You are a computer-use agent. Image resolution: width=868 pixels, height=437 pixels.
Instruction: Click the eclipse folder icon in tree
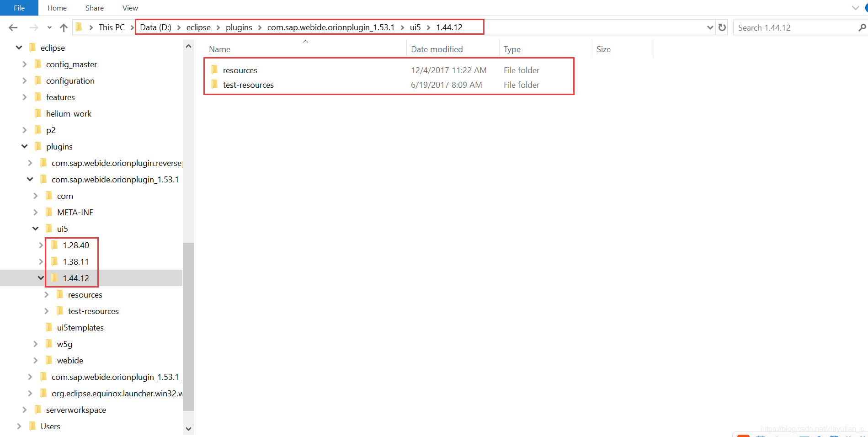32,47
